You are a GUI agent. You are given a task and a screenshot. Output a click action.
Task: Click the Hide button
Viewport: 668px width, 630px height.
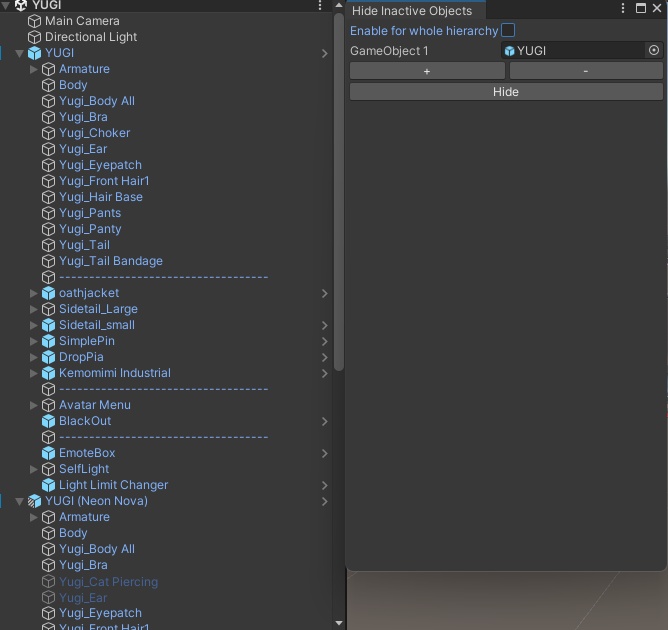[506, 92]
